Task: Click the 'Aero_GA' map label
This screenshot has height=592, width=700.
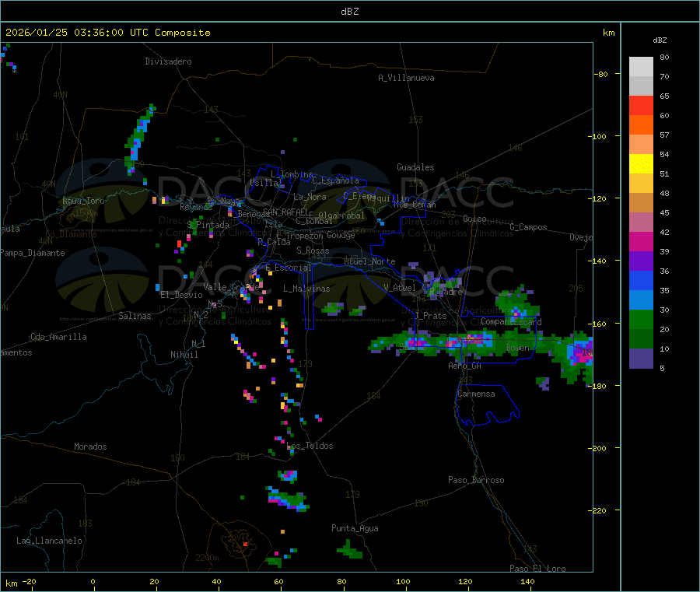Action: click(x=465, y=366)
